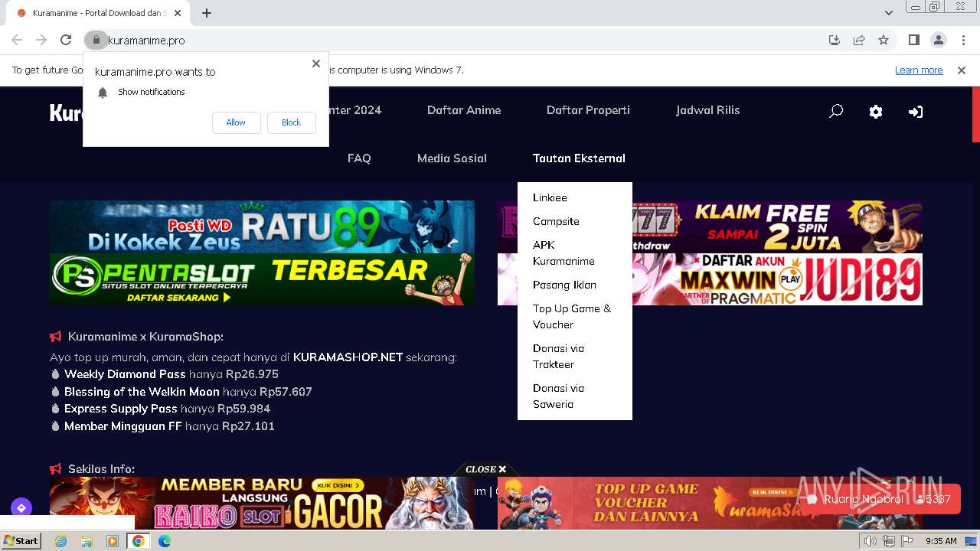
Task: Reload the current page
Action: click(x=66, y=40)
